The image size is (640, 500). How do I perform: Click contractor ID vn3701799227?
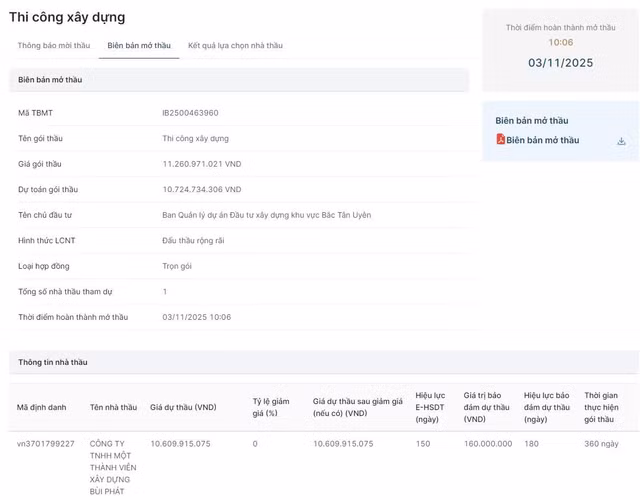click(x=45, y=443)
